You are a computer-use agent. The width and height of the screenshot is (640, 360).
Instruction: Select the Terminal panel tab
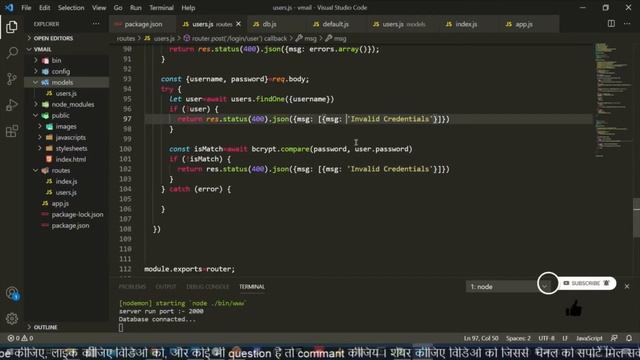click(252, 287)
